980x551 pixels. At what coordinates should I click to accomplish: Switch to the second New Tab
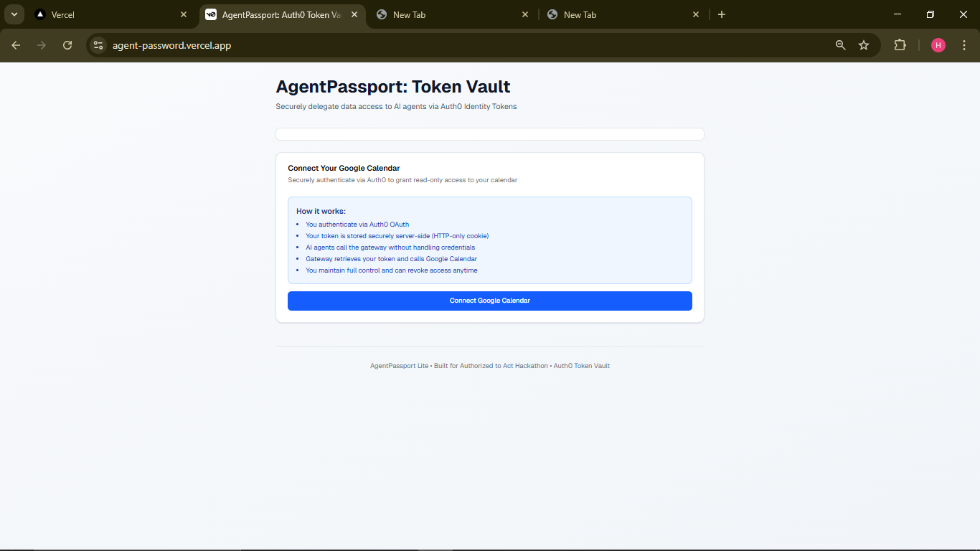pyautogui.click(x=623, y=14)
